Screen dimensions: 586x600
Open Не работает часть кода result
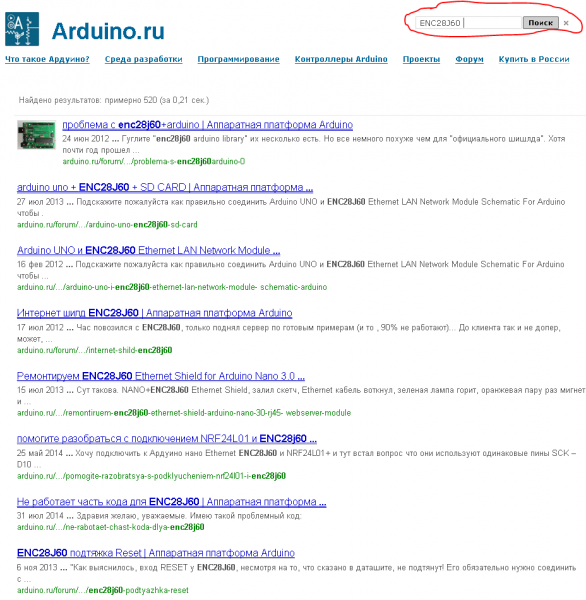[171, 502]
